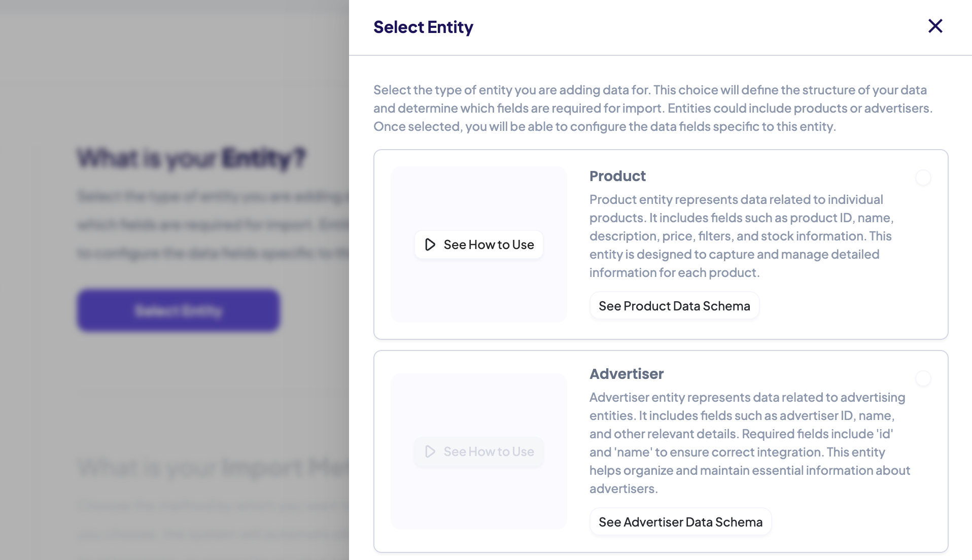
Task: Click the blurred Select Entity background button
Action: click(178, 310)
